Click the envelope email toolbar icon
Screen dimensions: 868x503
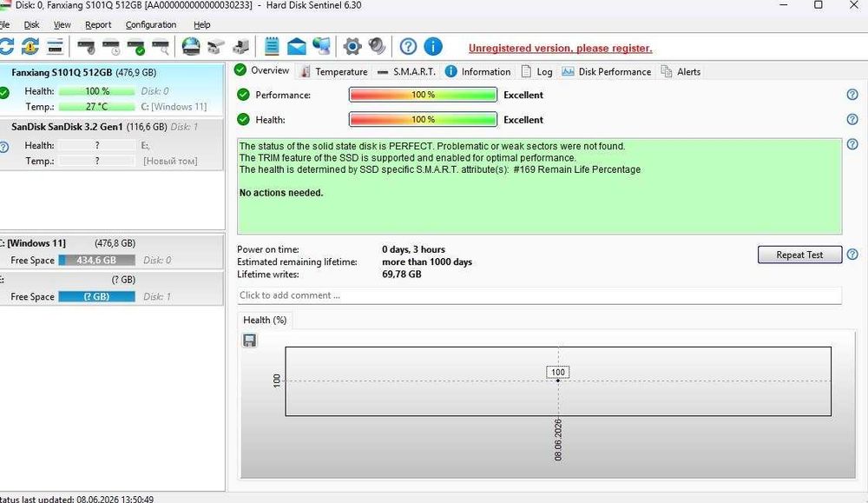tap(297, 47)
